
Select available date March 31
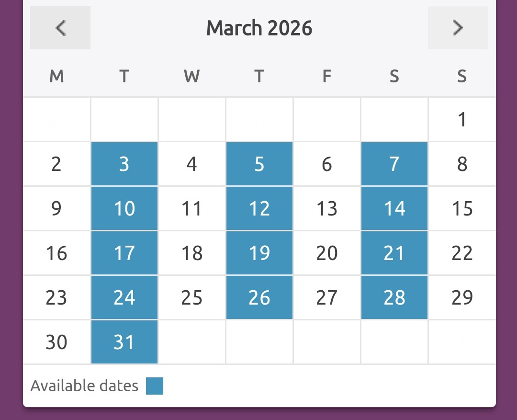click(x=124, y=342)
